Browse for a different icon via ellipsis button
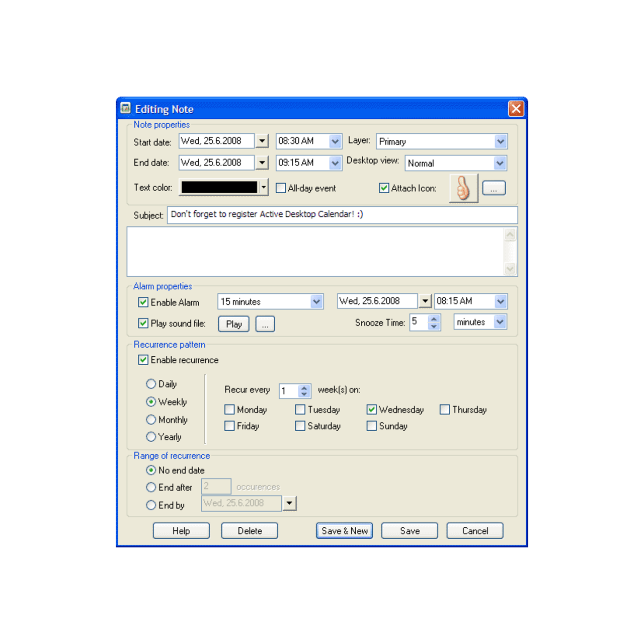This screenshot has height=644, width=644. click(494, 188)
